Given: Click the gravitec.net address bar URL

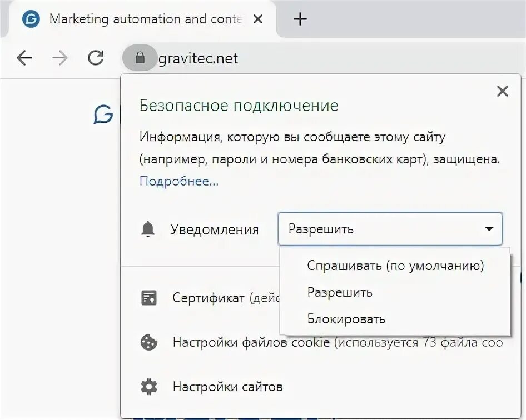Looking at the screenshot, I should point(199,58).
